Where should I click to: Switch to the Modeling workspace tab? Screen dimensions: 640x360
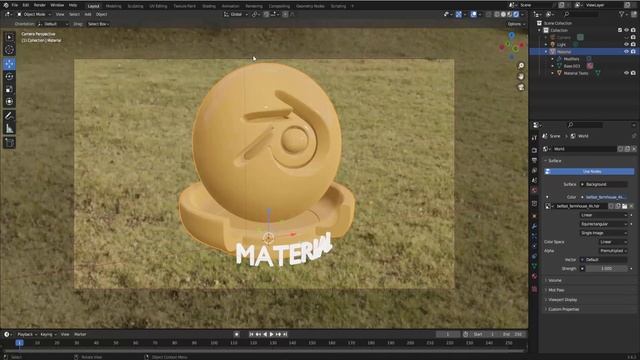pyautogui.click(x=113, y=6)
